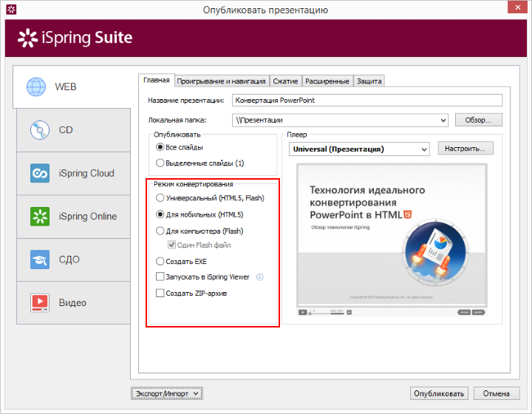
Task: Click the Опубликовать button
Action: tap(439, 393)
